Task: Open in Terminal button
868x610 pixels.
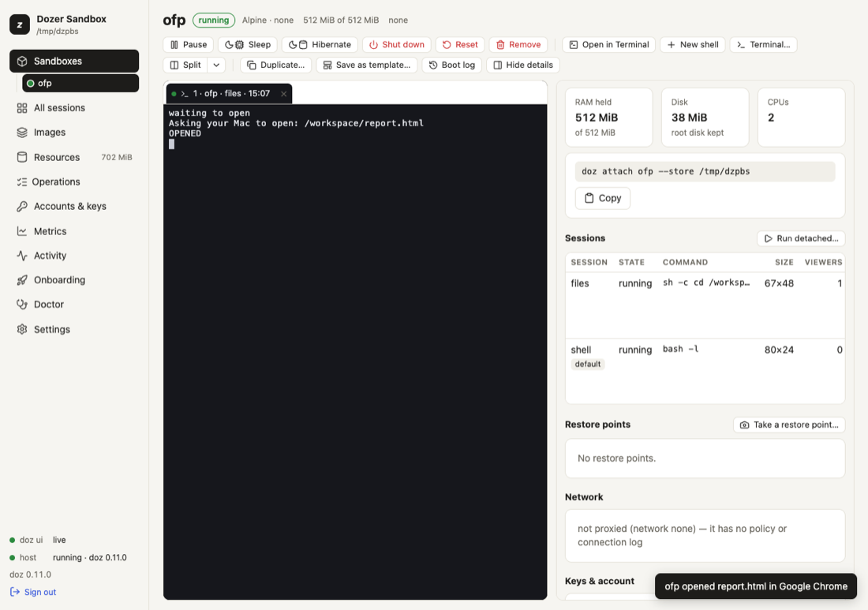Action: (x=609, y=45)
